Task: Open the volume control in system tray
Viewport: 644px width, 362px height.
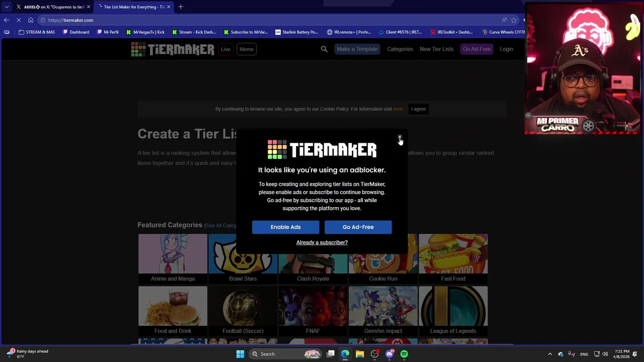Action: (605, 354)
